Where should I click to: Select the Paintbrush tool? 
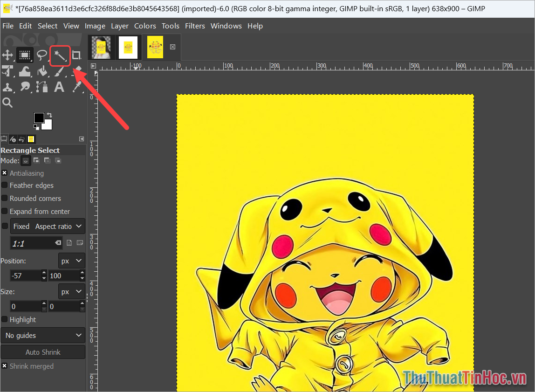[59, 71]
